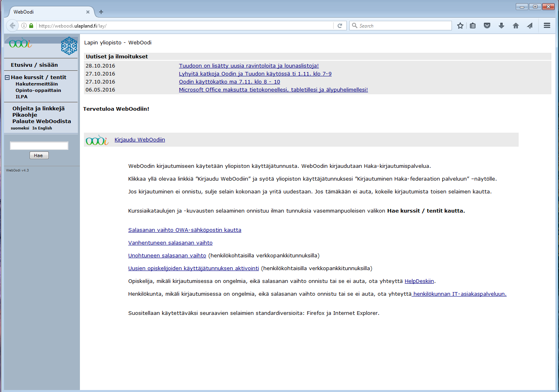The height and width of the screenshot is (392, 559).
Task: Click the sidebar search text field
Action: [x=39, y=145]
